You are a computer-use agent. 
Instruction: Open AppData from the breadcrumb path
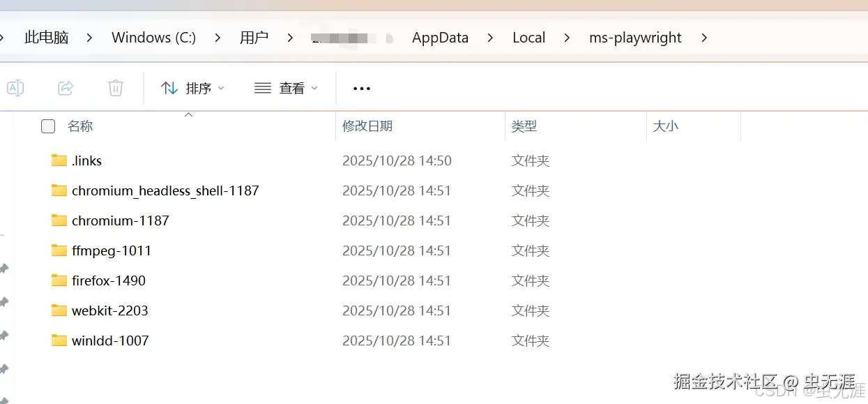[440, 38]
